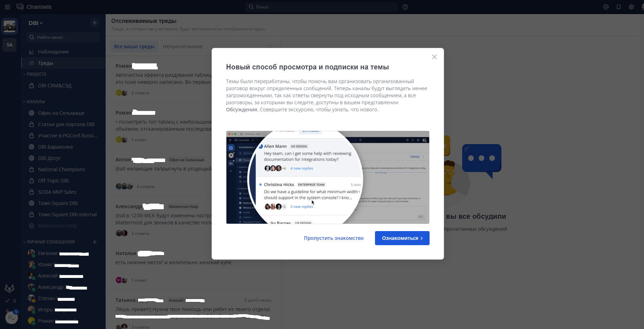Image resolution: width=644 pixels, height=329 pixels.
Task: Open the product switcher grid menu
Action: [x=7, y=7]
